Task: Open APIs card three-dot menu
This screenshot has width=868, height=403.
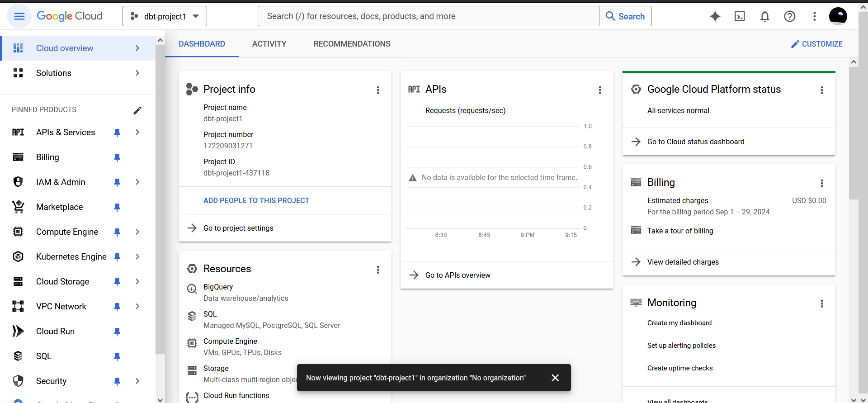Action: click(600, 90)
